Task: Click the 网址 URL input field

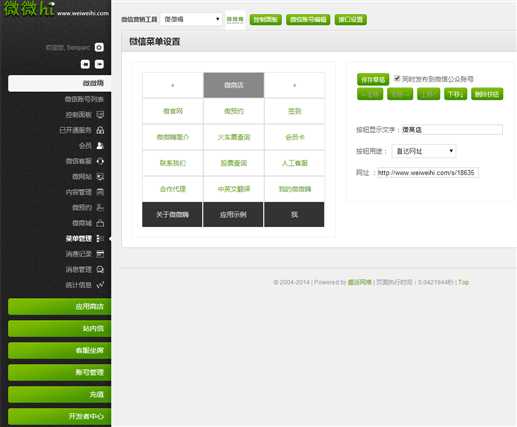Action: [x=428, y=173]
